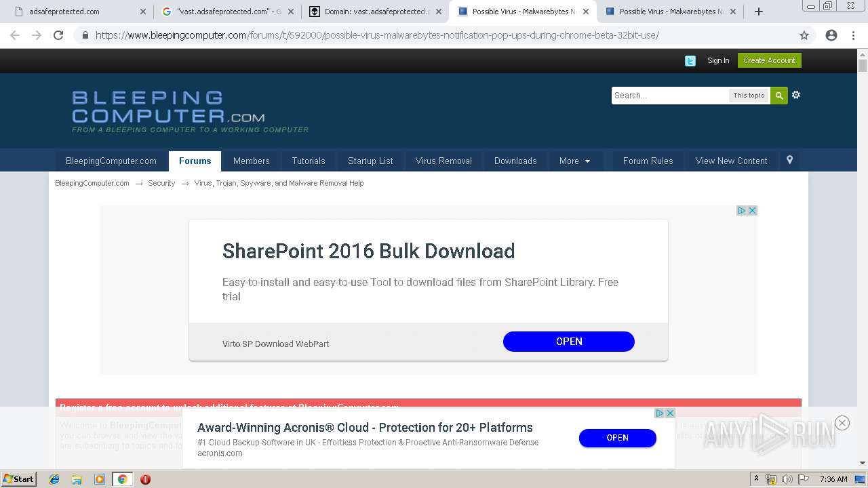Open the This topic search scope selector

(749, 96)
